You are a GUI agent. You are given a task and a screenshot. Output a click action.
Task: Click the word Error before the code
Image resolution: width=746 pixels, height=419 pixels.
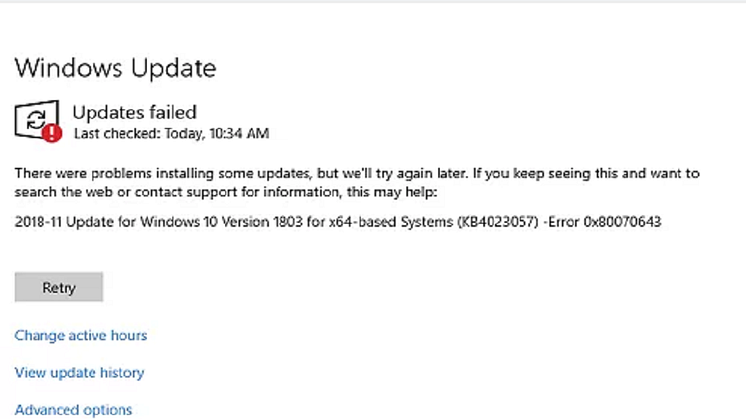pos(563,222)
